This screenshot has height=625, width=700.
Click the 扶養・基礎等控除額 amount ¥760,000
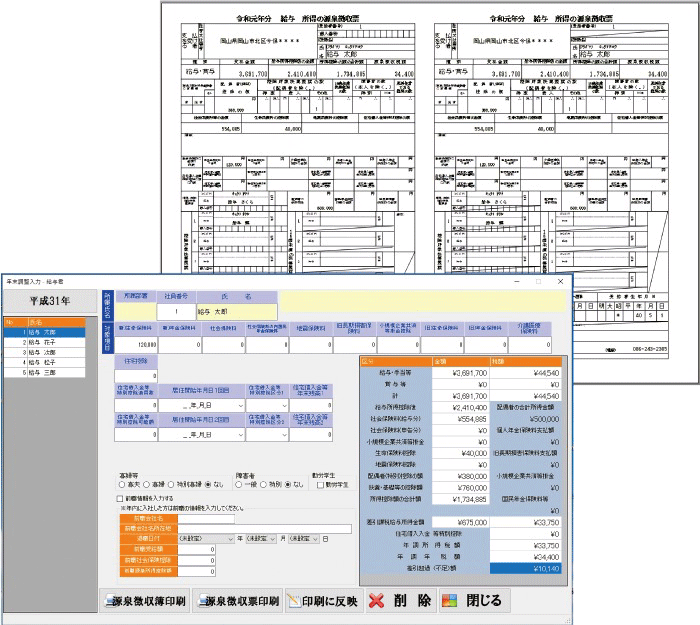[460, 488]
